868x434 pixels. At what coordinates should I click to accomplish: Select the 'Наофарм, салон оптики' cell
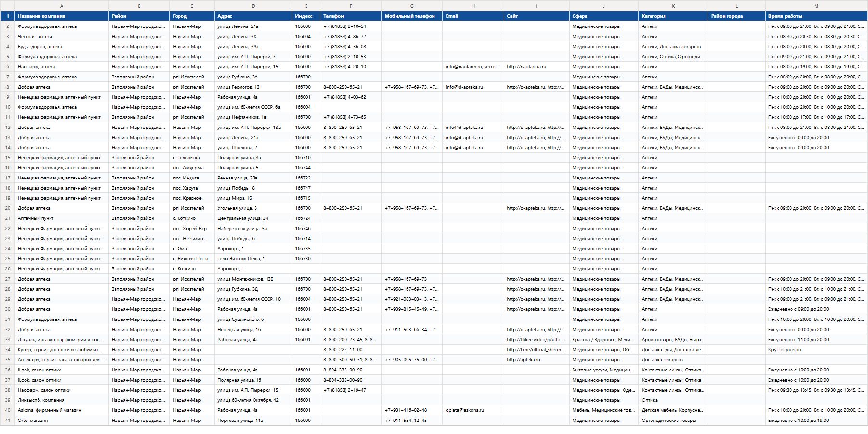(62, 390)
